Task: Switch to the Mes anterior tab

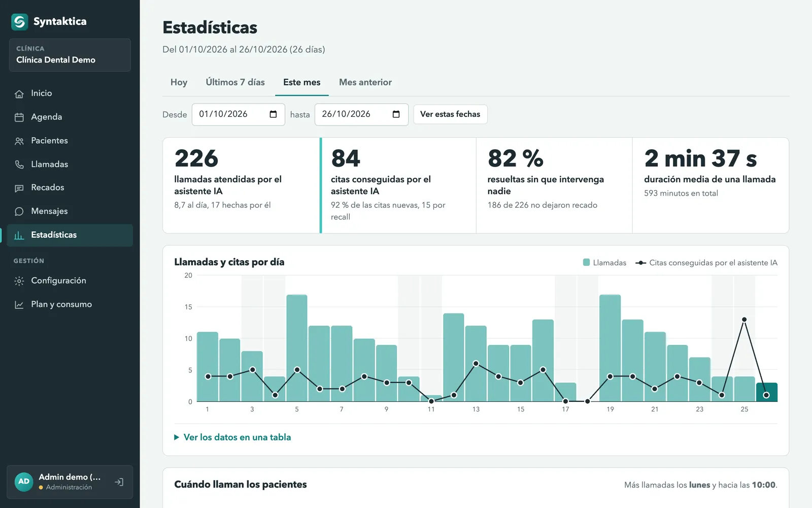Action: (365, 82)
